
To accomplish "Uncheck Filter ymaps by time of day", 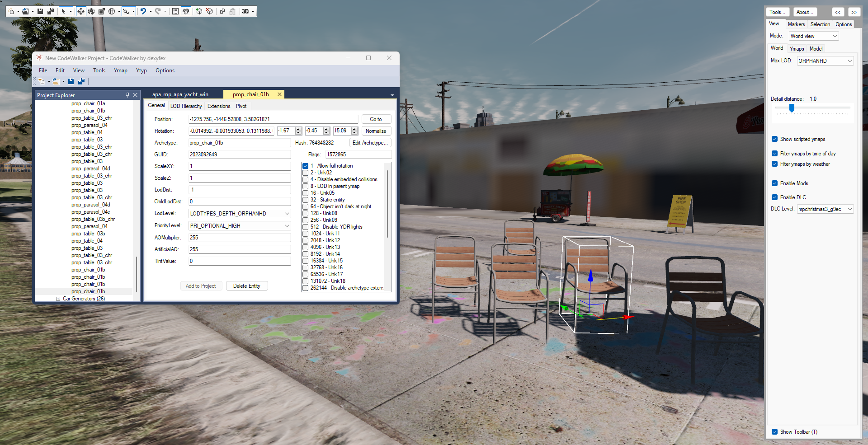I will pyautogui.click(x=774, y=154).
